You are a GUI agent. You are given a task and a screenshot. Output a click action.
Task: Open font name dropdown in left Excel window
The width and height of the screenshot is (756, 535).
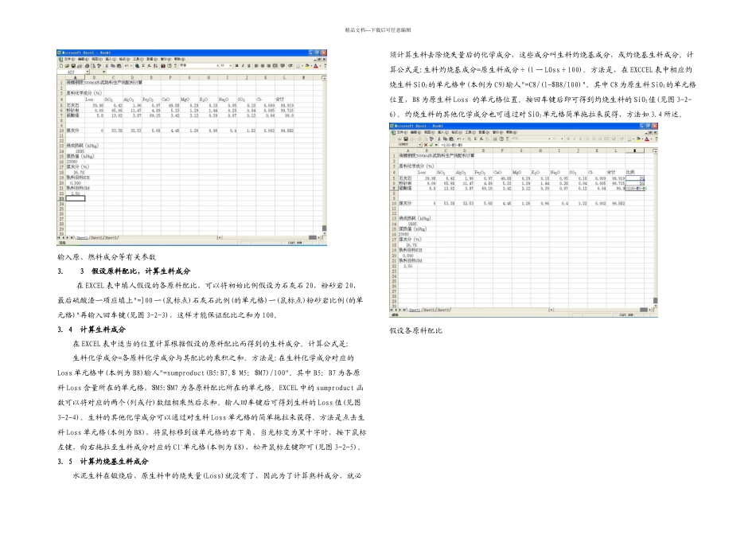(x=217, y=65)
